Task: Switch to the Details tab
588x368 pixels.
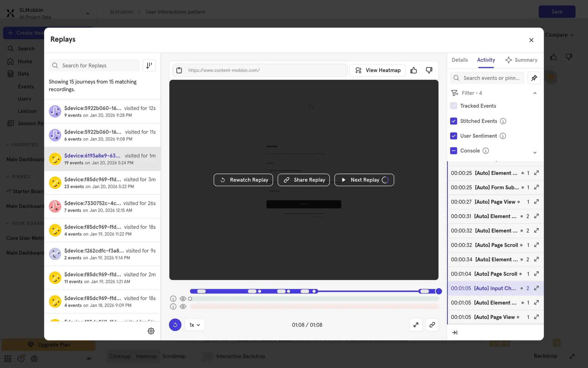Action: point(459,60)
